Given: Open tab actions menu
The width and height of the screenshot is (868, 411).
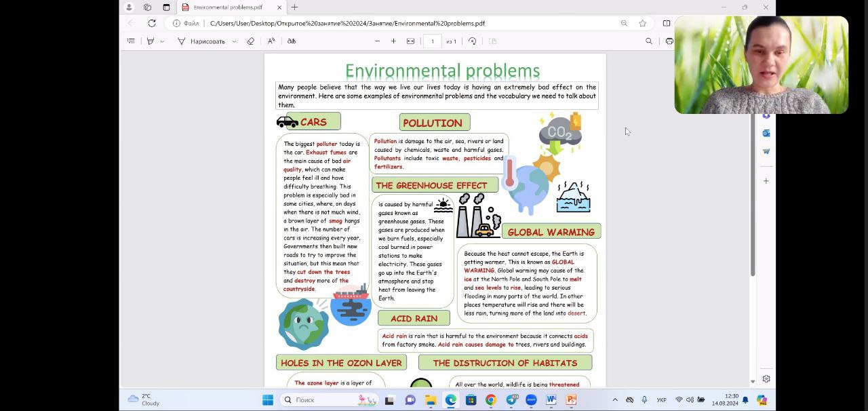Looking at the screenshot, I should (166, 7).
